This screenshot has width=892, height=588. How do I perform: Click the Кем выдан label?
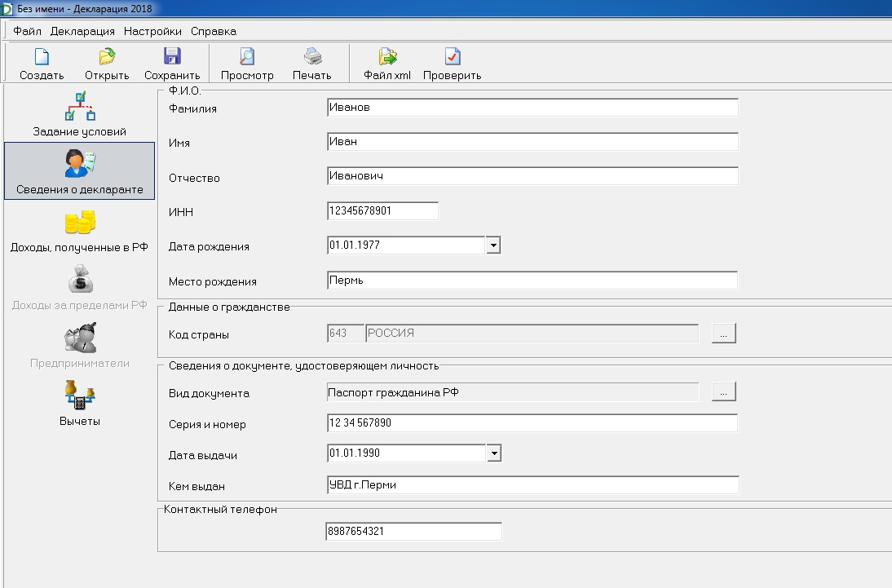click(x=197, y=487)
